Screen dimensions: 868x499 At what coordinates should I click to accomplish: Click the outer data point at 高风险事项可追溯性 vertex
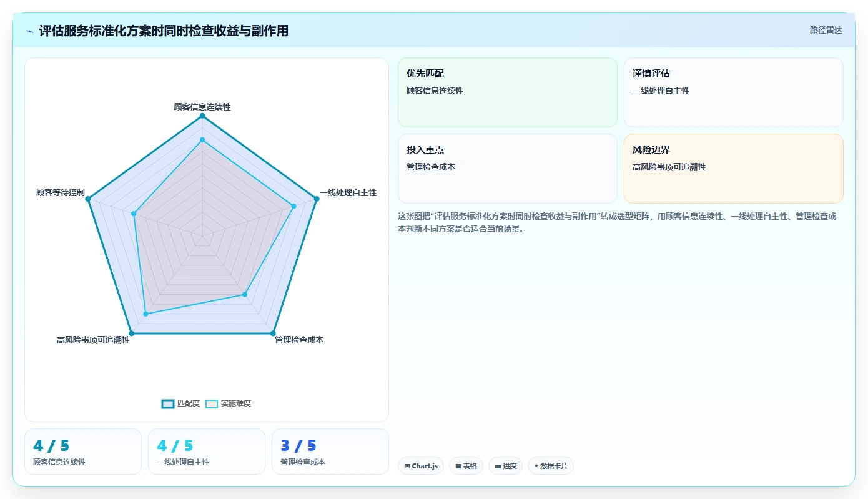(131, 333)
